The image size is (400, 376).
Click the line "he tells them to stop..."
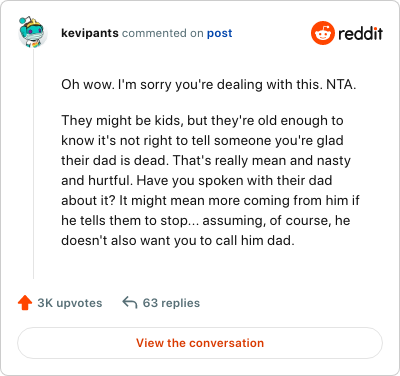pyautogui.click(x=205, y=220)
